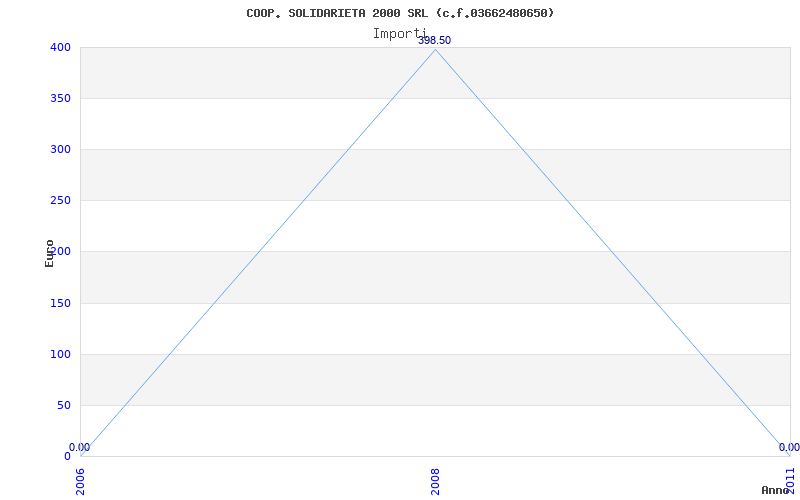Image resolution: width=800 pixels, height=500 pixels.
Task: Click the chart title COOP. SOLIDARIETA 2000 SRL
Action: 400,13
